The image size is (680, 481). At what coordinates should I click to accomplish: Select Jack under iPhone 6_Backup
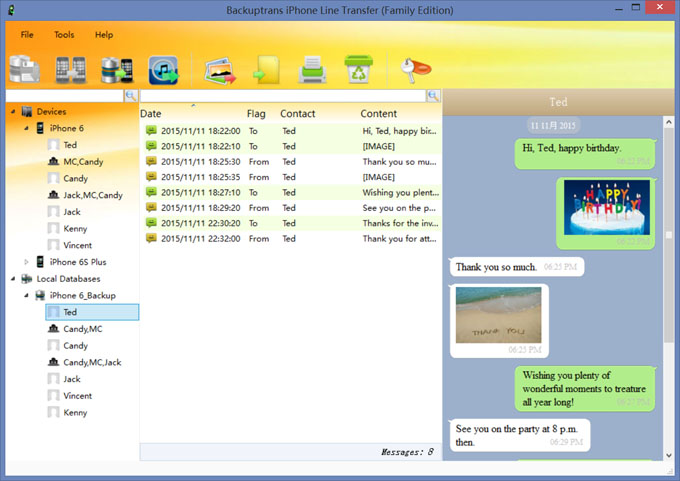[72, 379]
